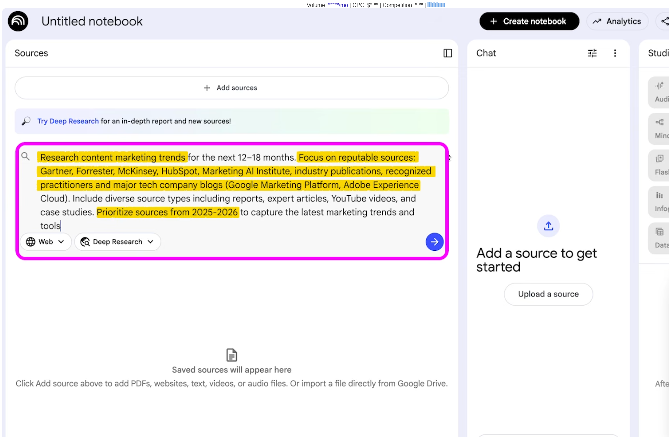This screenshot has height=437, width=669.
Task: Click the magnifier icon in search box
Action: tap(26, 156)
